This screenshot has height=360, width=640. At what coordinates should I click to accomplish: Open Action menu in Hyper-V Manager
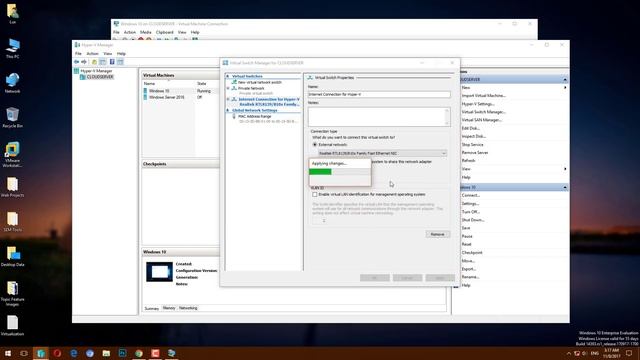92,53
